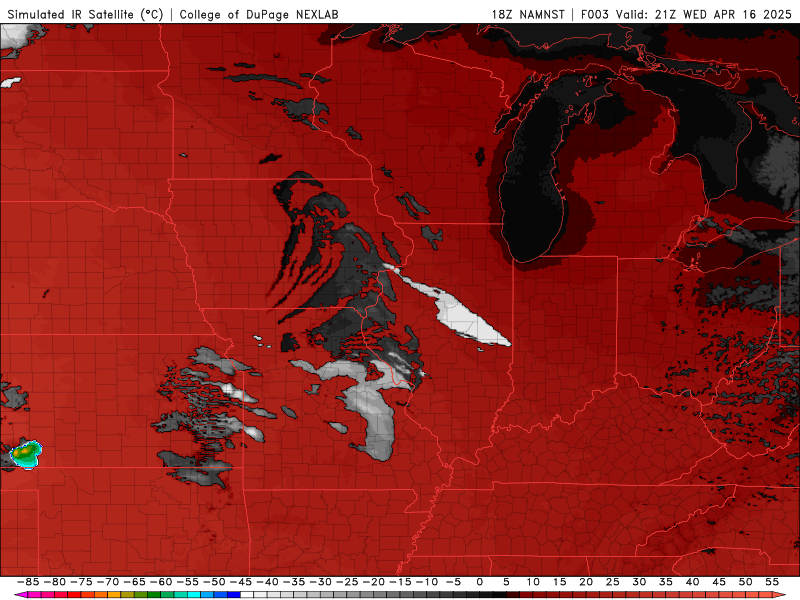Click the magenta end of the color bar

(21, 594)
